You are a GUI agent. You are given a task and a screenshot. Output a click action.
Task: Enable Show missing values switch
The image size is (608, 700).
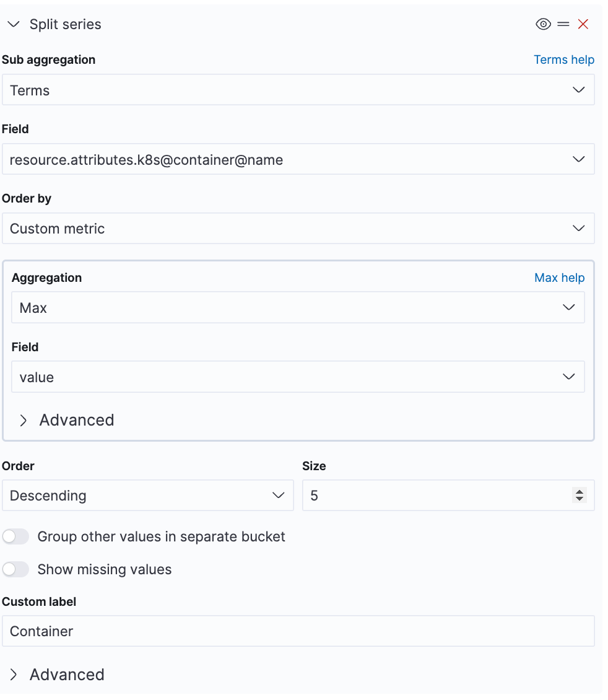(x=16, y=569)
